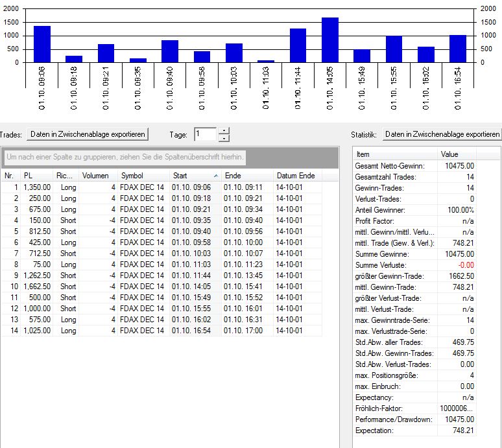Click the Anteil Gewinner 100.00% value
502x448 pixels.
pos(460,210)
